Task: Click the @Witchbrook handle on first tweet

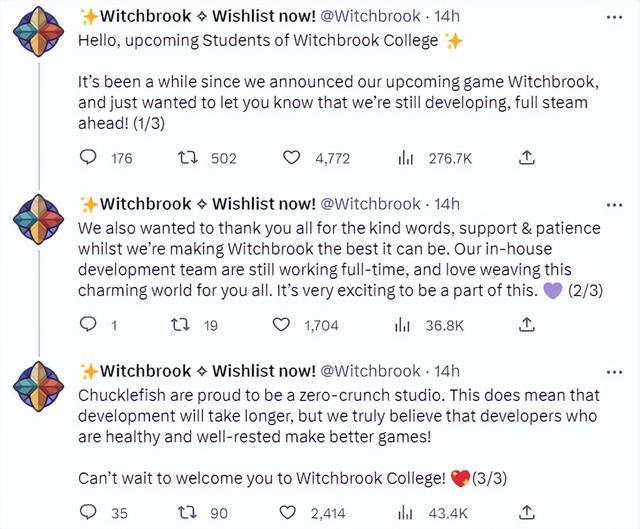Action: click(370, 16)
